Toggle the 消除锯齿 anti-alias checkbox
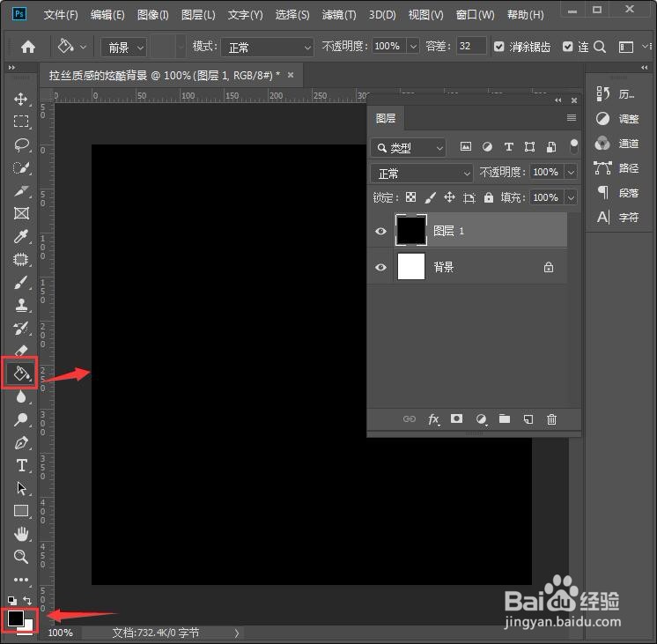The width and height of the screenshot is (657, 644). pyautogui.click(x=498, y=46)
